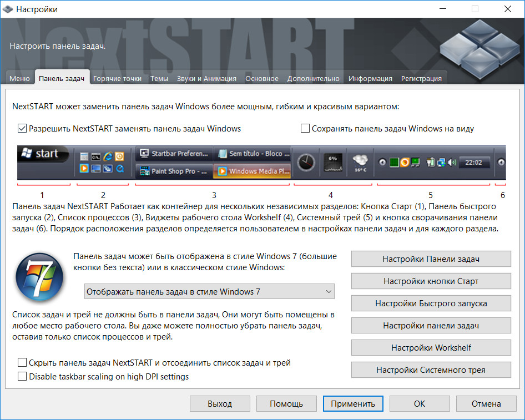Open Настройки кнопки Старт
Screen dimensions: 525x420
coord(431,281)
